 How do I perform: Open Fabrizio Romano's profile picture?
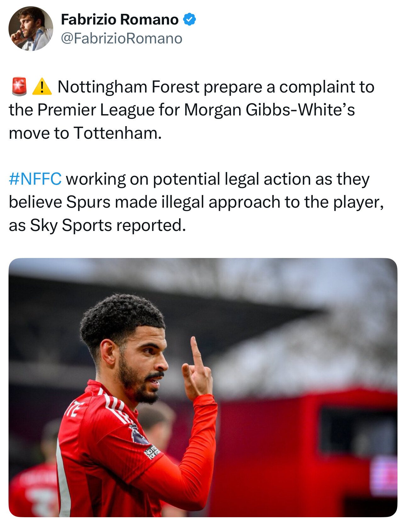[31, 29]
